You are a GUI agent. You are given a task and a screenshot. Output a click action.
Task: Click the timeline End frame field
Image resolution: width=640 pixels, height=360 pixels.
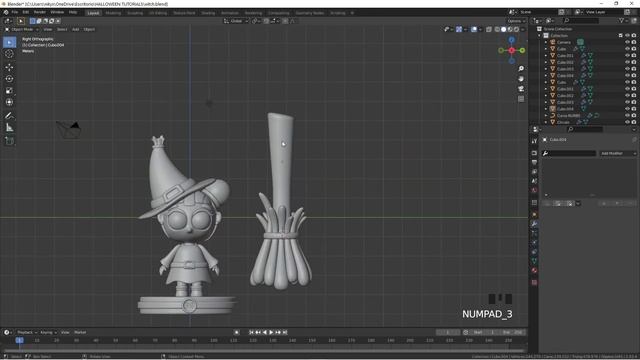[513, 332]
